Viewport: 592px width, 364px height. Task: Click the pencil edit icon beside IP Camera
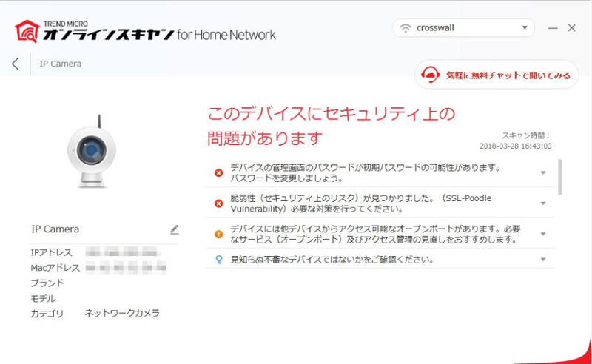174,230
